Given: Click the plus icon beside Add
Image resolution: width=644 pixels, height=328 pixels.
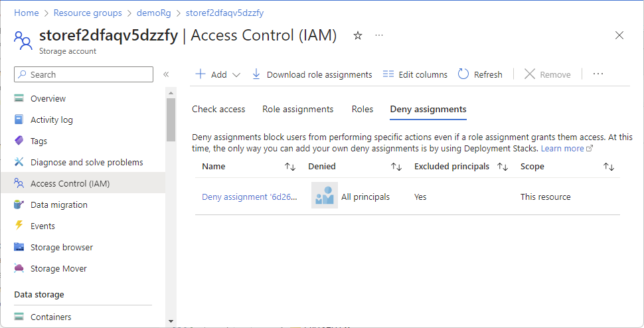Looking at the screenshot, I should [200, 74].
